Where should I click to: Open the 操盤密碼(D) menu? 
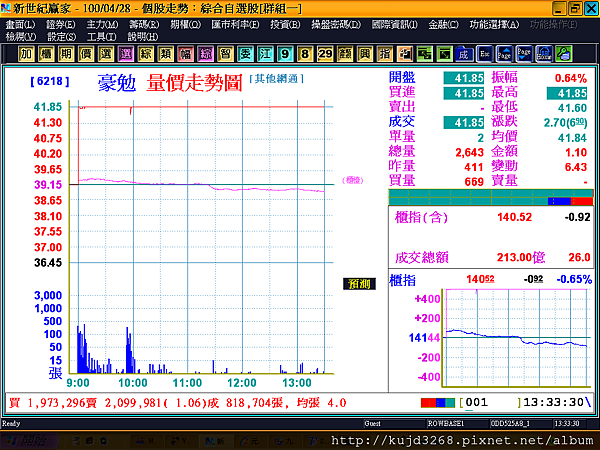coord(336,25)
